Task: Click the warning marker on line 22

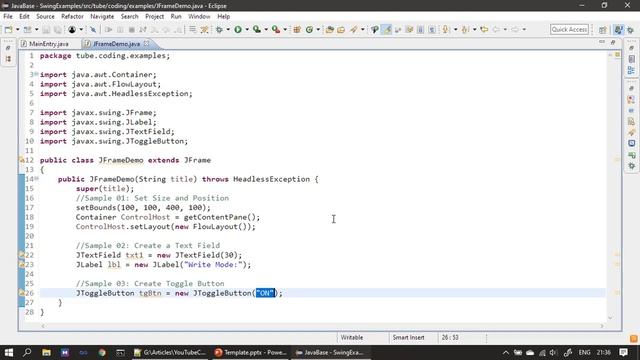Action: point(22,255)
